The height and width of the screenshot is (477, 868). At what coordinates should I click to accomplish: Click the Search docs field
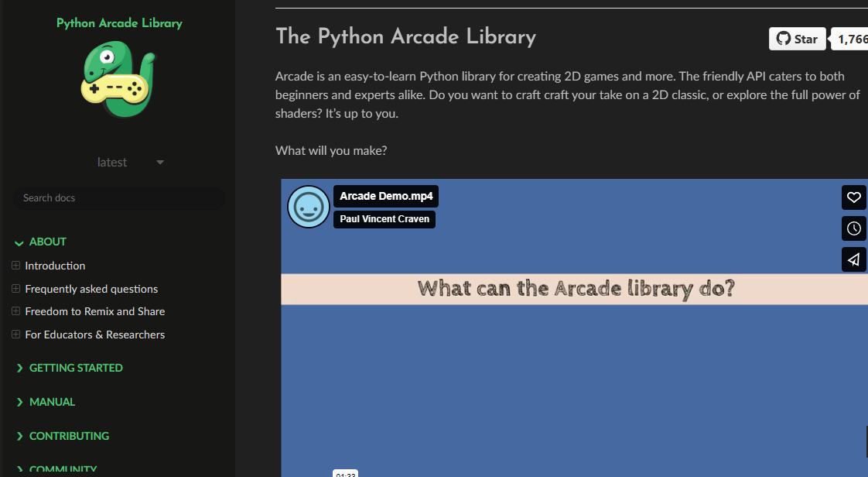[x=118, y=198]
